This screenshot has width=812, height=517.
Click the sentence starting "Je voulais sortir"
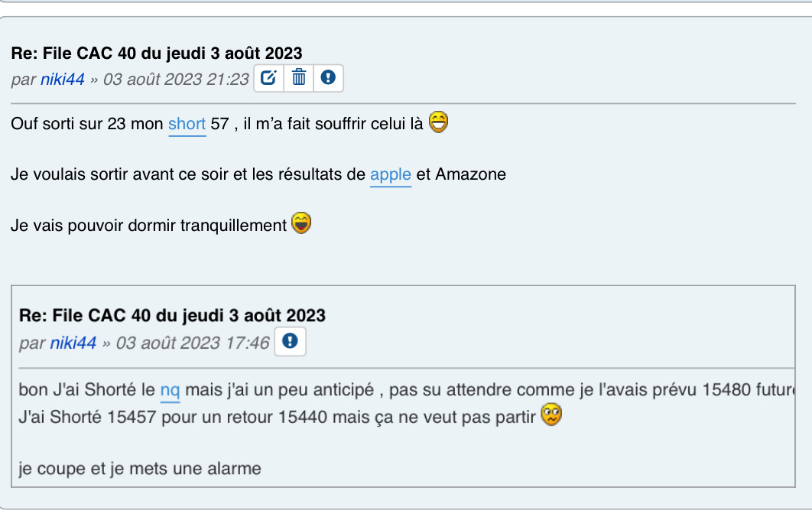[x=188, y=174]
